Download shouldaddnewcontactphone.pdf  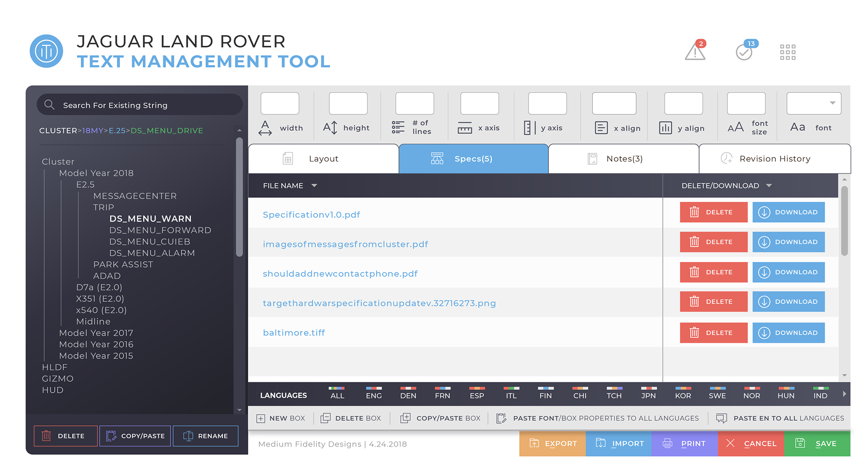point(788,272)
